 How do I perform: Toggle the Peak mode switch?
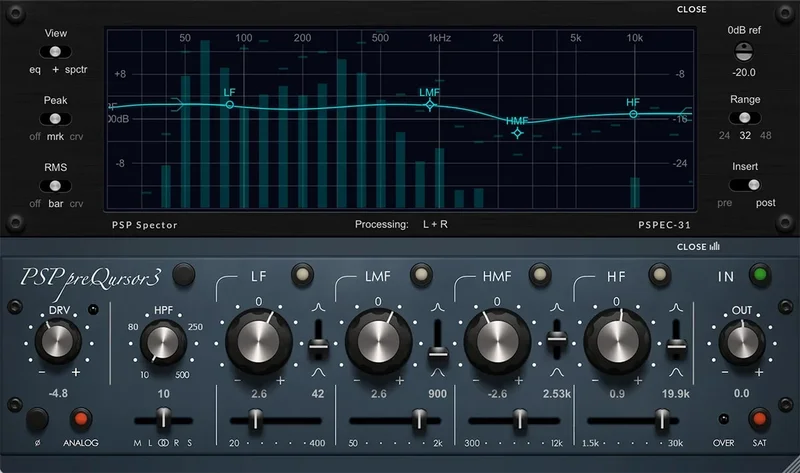55,119
